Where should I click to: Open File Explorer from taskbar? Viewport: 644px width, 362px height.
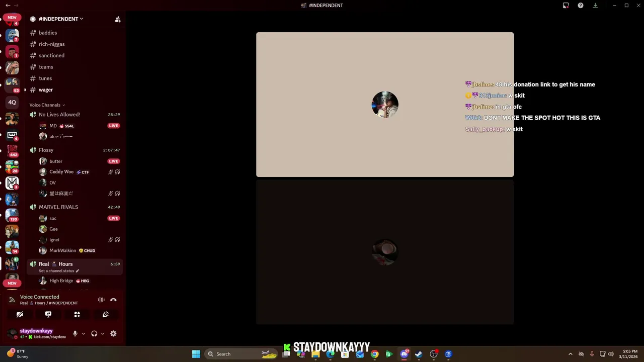pyautogui.click(x=315, y=354)
